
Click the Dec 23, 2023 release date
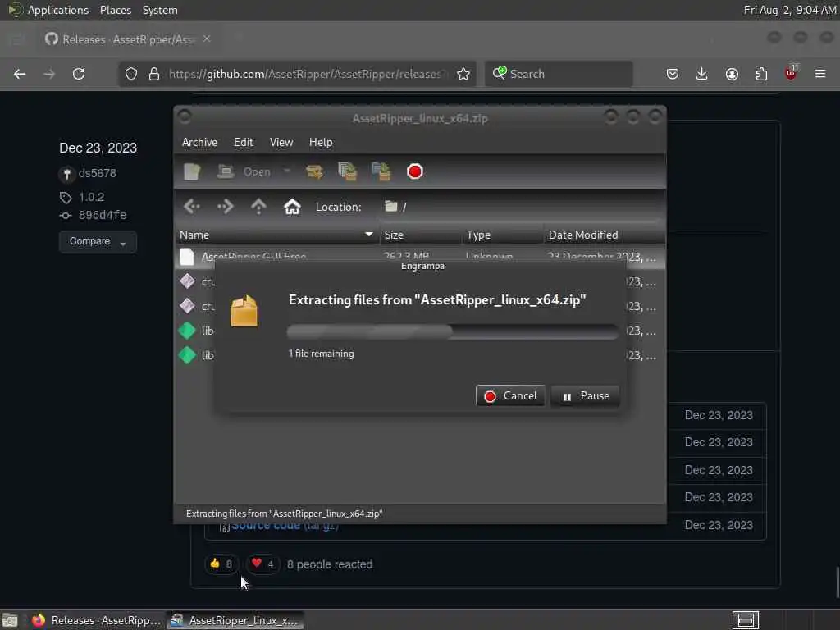pos(98,148)
